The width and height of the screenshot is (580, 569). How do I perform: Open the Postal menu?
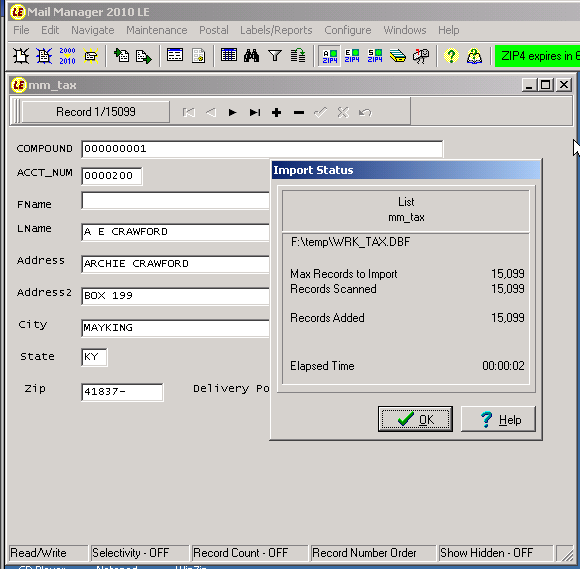tap(213, 30)
